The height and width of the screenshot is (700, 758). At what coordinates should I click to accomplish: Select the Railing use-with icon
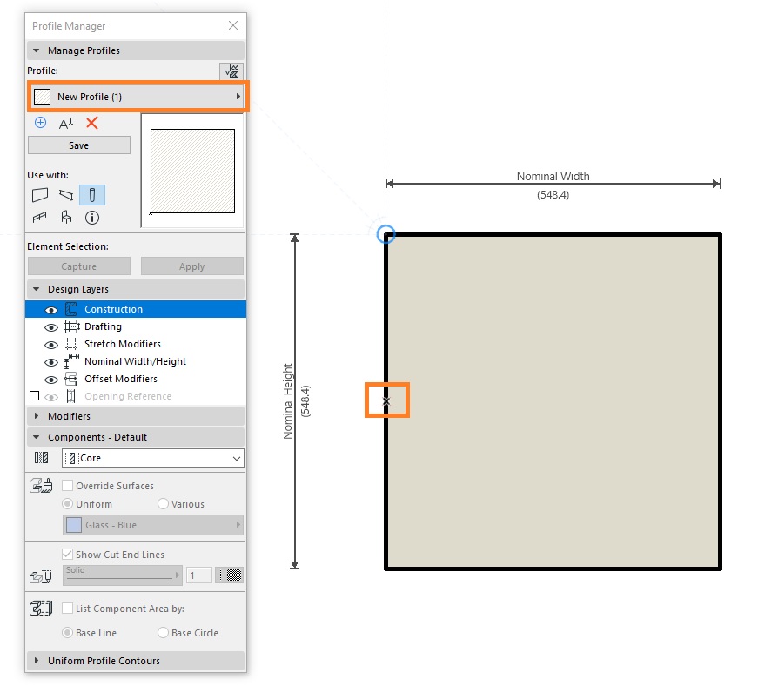[40, 218]
